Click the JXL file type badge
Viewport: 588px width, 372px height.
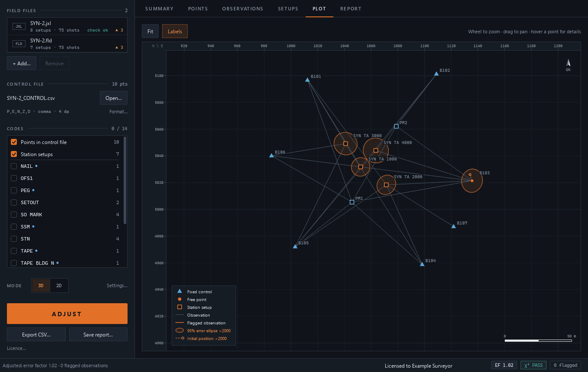pos(19,26)
